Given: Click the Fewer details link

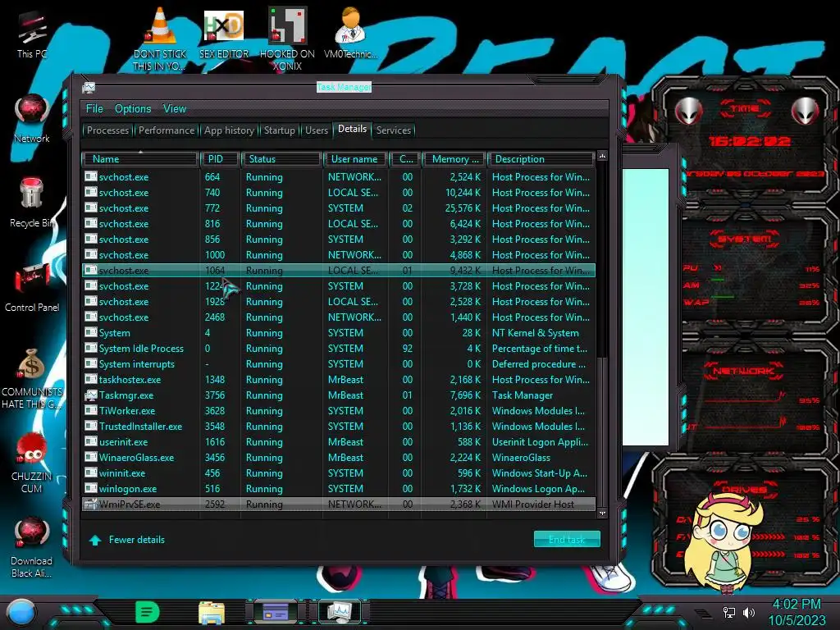Looking at the screenshot, I should 127,540.
